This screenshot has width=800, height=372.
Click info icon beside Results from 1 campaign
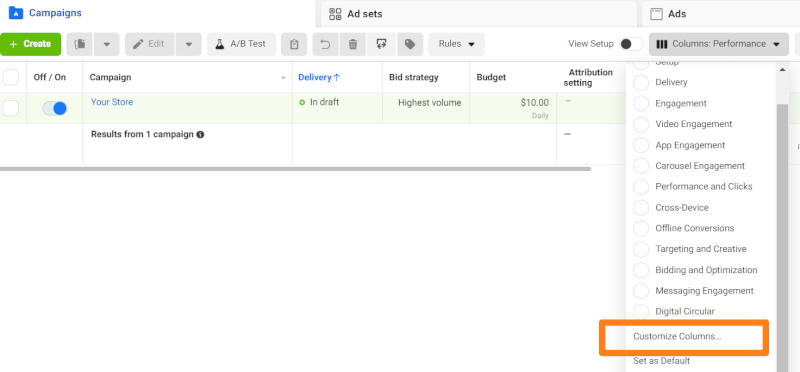201,135
